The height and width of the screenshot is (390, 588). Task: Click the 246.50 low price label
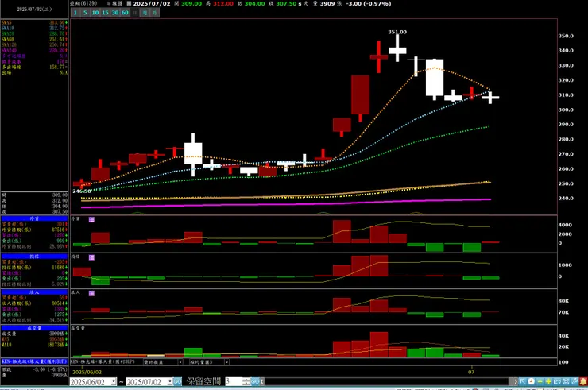click(81, 191)
